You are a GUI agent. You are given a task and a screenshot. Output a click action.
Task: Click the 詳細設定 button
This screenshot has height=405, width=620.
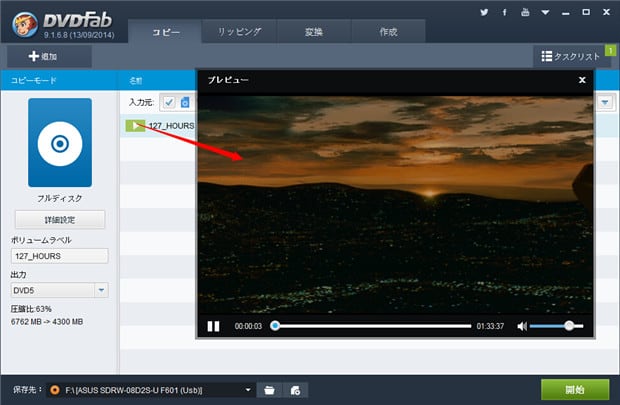tap(59, 219)
